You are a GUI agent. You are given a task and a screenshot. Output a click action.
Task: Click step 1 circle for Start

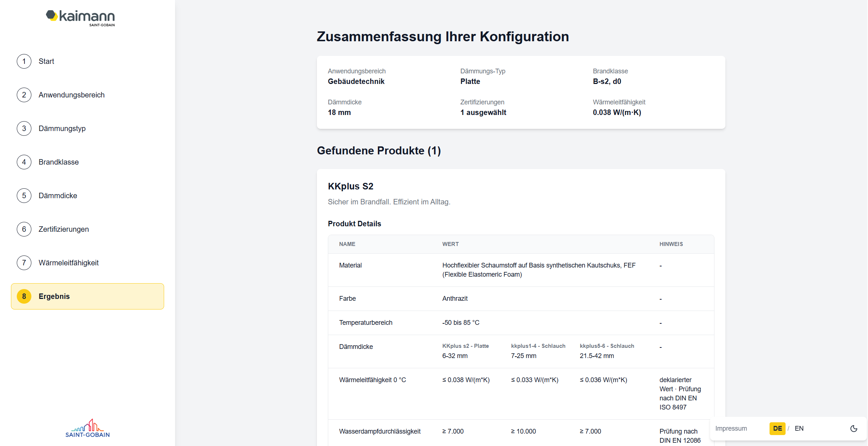(24, 61)
